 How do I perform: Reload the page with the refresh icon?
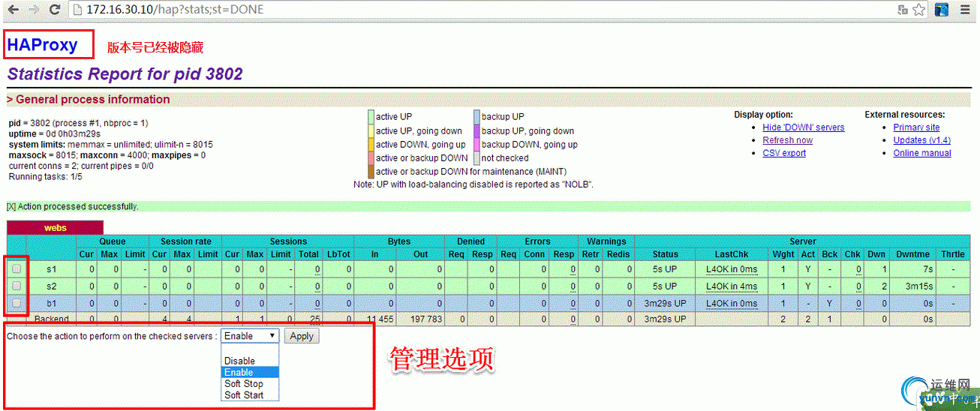point(55,10)
